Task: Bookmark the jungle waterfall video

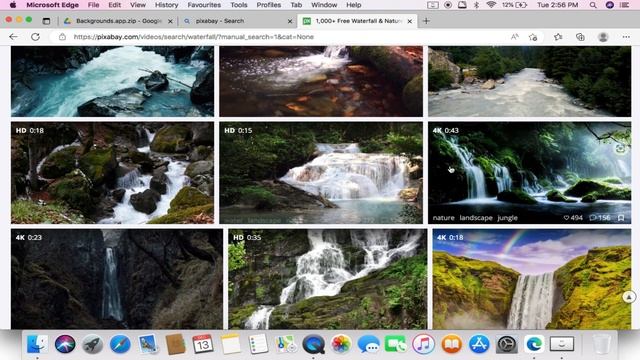Action: (x=621, y=218)
